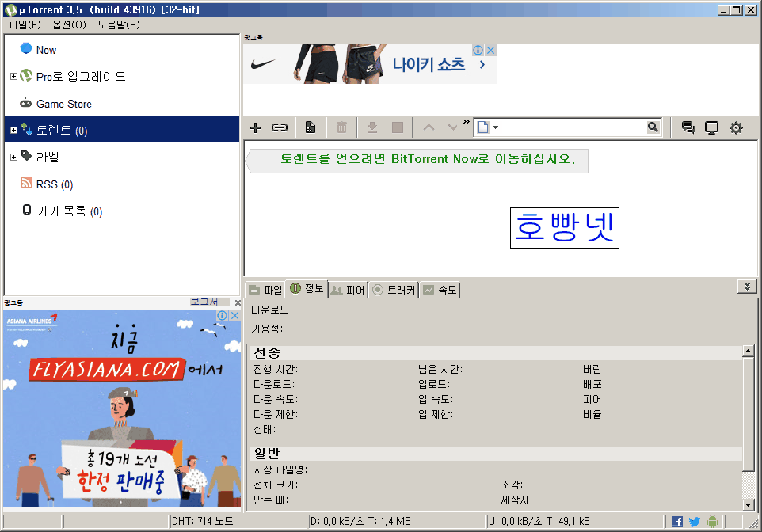Click the Start download arrow icon

(x=372, y=127)
